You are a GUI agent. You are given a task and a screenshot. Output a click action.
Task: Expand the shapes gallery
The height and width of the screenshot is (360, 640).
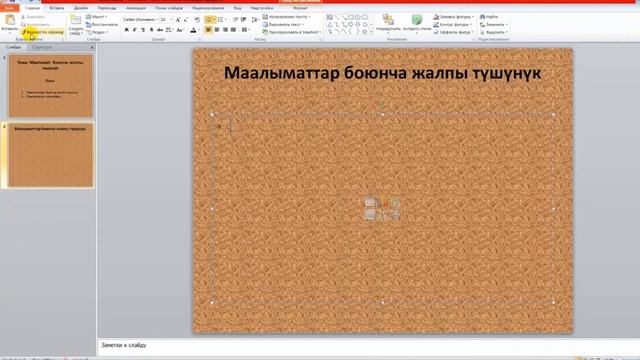pyautogui.click(x=371, y=32)
